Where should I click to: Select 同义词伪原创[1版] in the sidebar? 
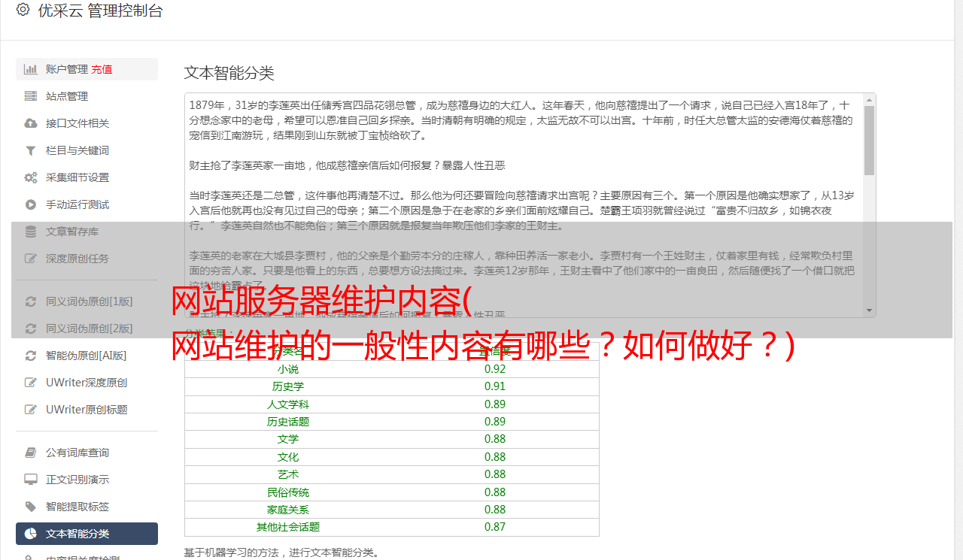tap(87, 301)
